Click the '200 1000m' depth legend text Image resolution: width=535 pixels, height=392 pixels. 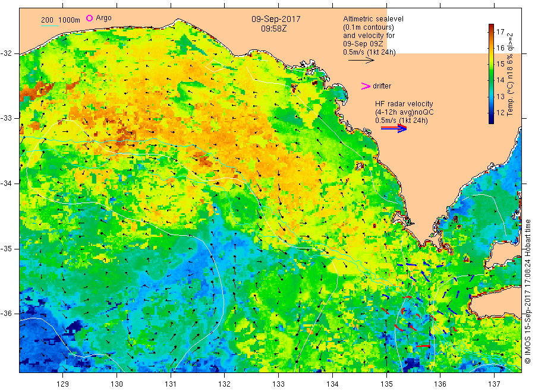pos(61,20)
